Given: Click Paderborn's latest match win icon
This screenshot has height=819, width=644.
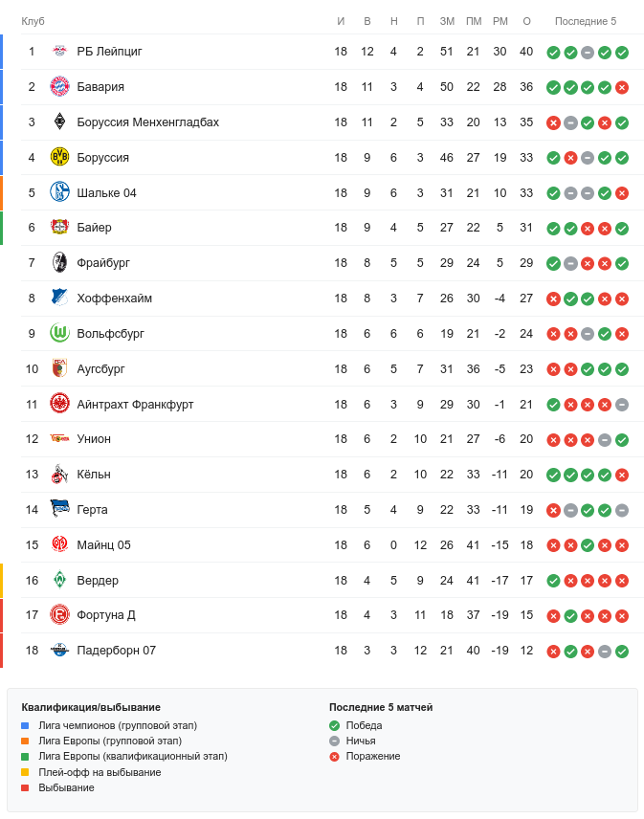Looking at the screenshot, I should click(x=622, y=652).
